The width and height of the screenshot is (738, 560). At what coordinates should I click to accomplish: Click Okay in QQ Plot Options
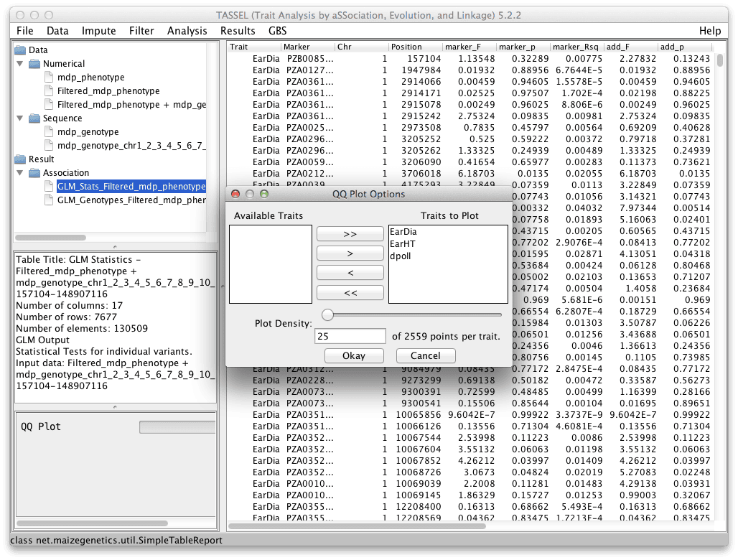(x=354, y=356)
